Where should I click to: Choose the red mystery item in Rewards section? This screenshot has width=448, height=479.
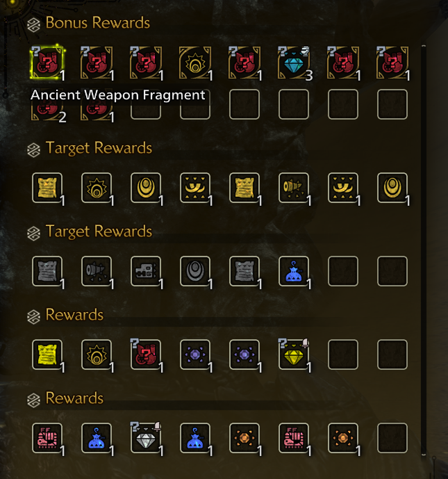[146, 355]
